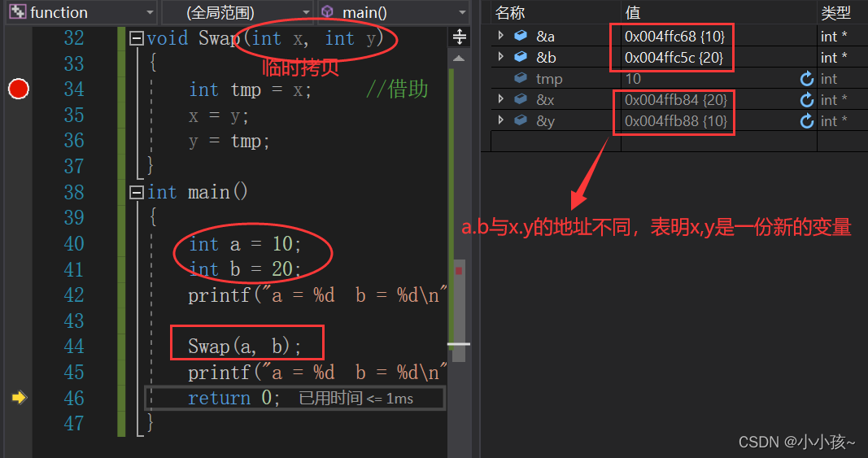Click the yellow execution arrow at line 46
868x458 pixels.
coord(19,397)
